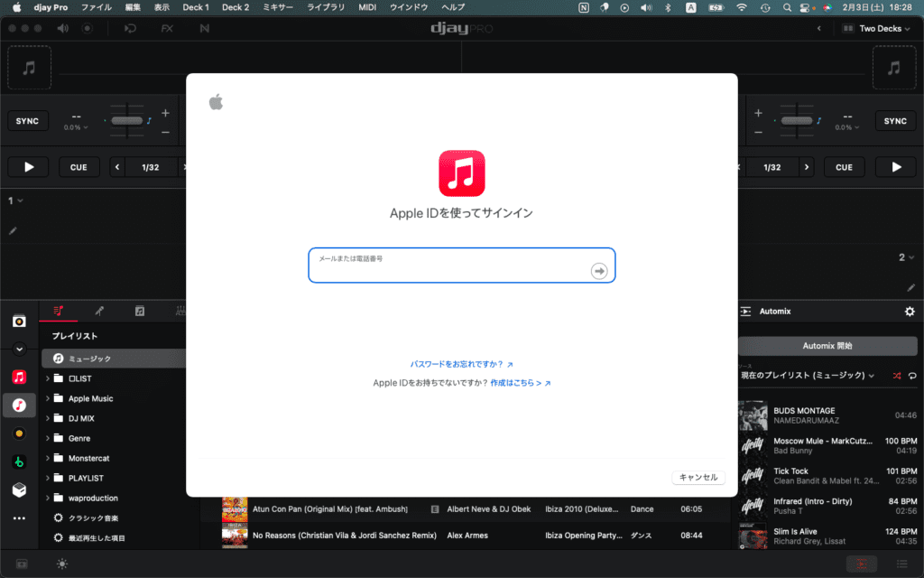Click the list view icon at bottom right
Viewport: 924px width, 578px height.
(901, 564)
